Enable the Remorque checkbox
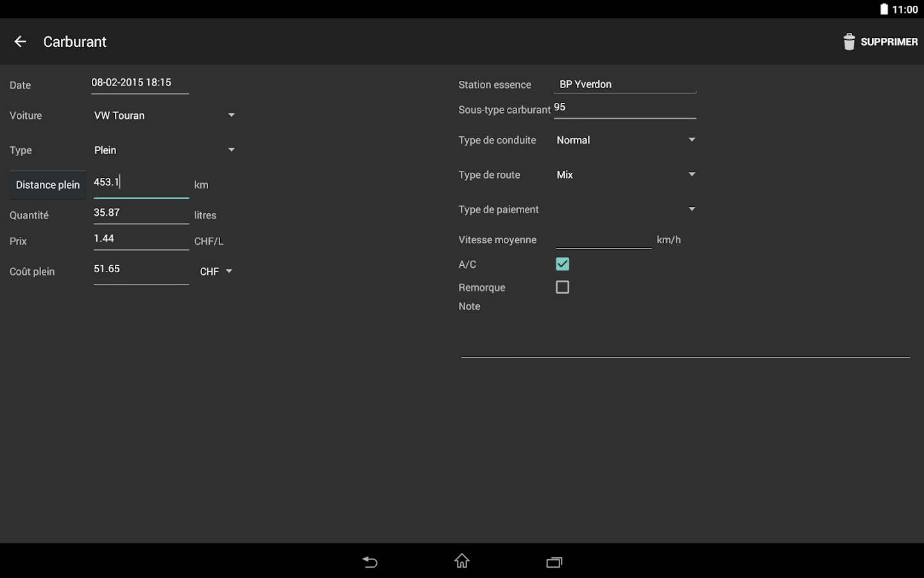The image size is (924, 578). point(563,287)
